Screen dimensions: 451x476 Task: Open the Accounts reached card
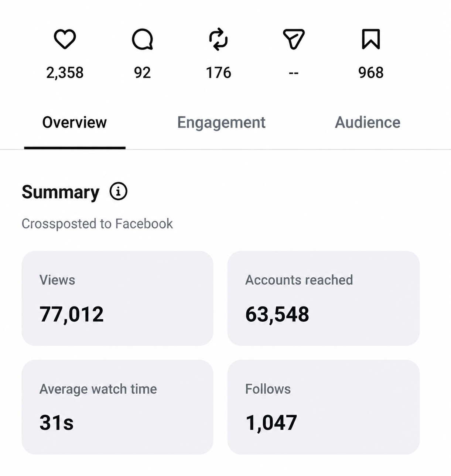(323, 298)
